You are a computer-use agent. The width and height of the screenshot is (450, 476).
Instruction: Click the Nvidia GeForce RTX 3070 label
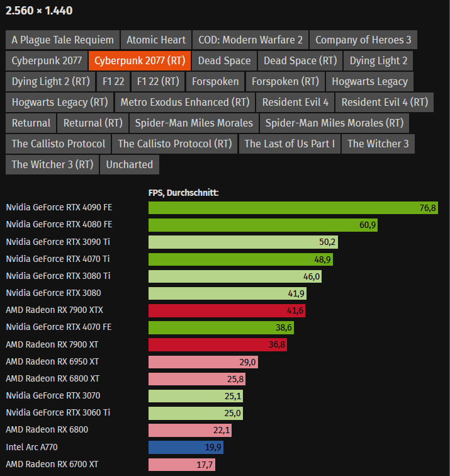(53, 395)
